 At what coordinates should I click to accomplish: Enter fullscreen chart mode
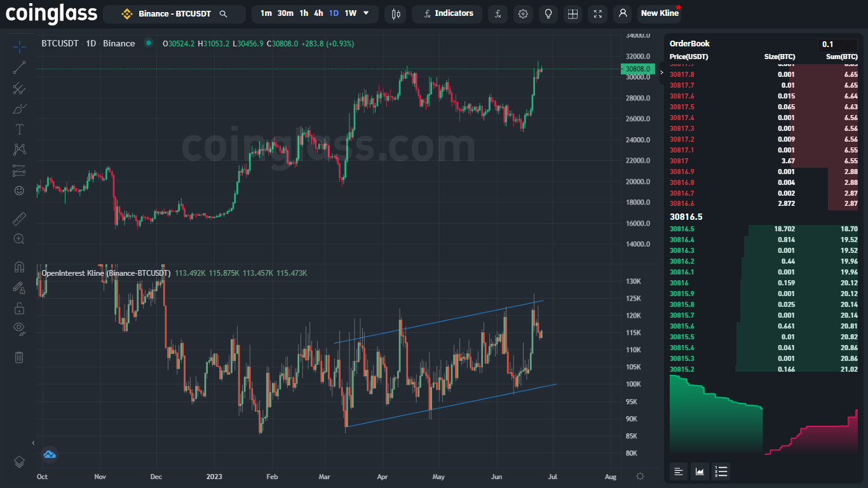pos(597,13)
